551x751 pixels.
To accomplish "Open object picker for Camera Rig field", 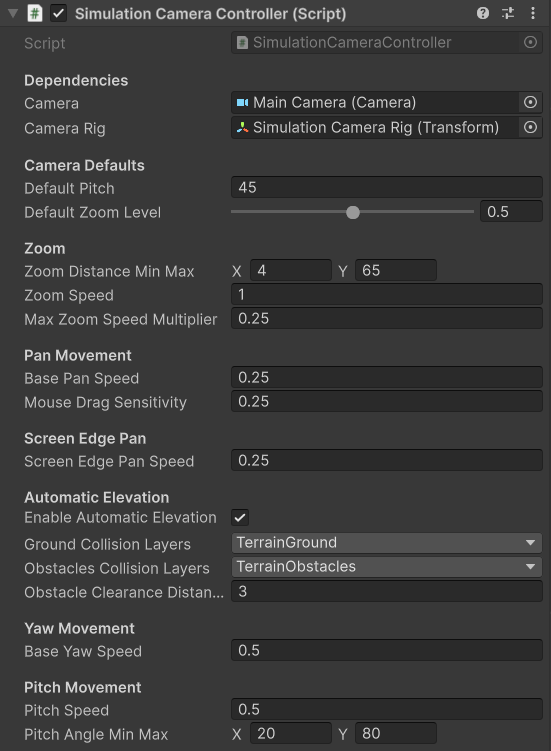I will click(x=530, y=127).
